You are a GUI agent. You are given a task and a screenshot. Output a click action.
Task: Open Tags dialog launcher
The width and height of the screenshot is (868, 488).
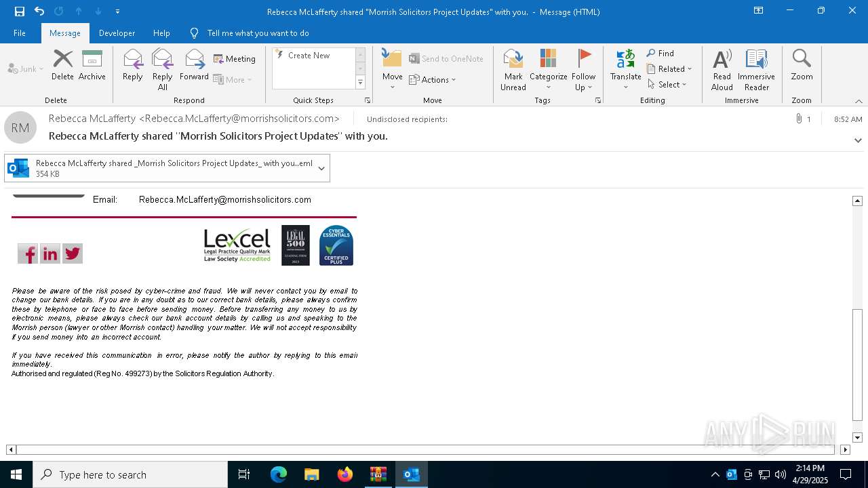[598, 100]
